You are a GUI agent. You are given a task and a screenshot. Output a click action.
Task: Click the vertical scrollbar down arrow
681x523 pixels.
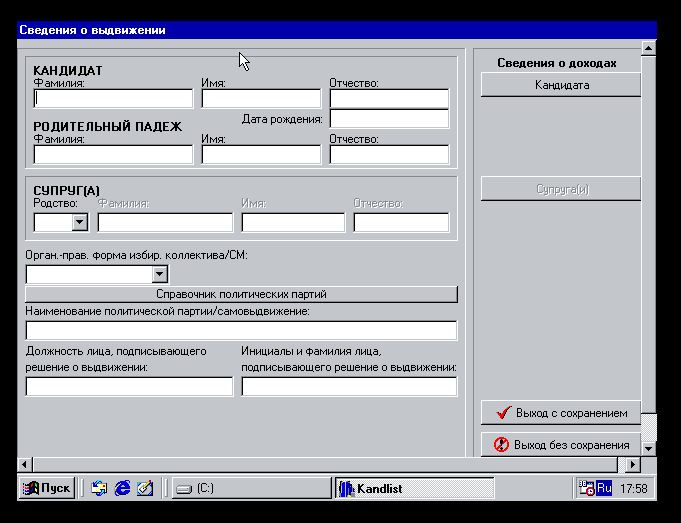[x=649, y=449]
